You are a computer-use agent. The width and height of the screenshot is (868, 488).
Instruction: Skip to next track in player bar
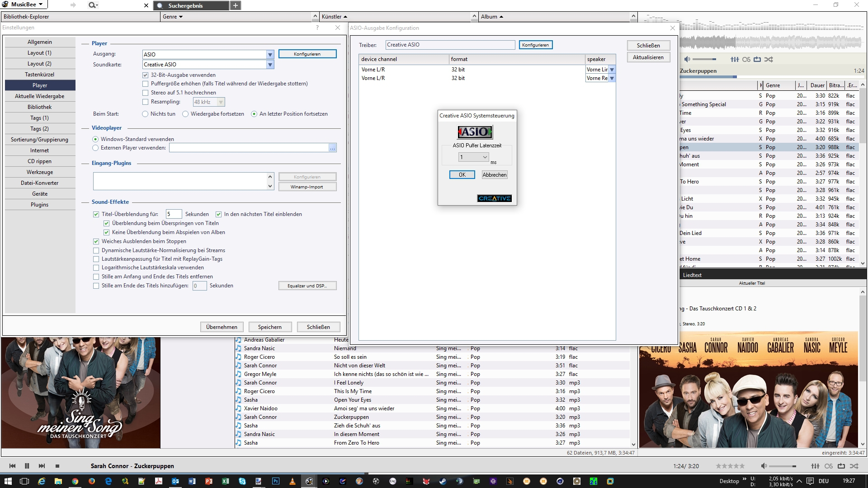[42, 466]
